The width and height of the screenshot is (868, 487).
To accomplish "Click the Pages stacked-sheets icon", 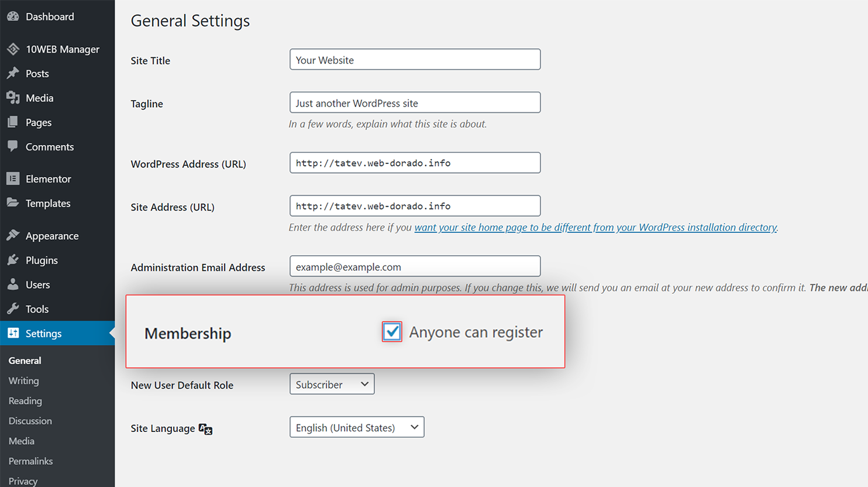I will [x=13, y=122].
